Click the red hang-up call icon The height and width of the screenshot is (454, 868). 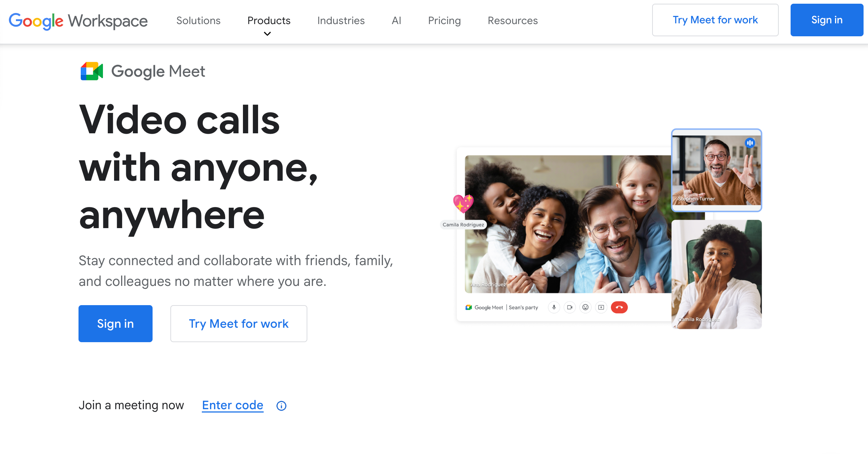coord(619,307)
